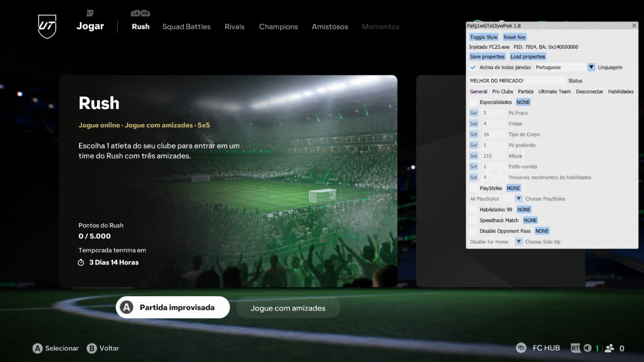Click NONE hotkey button beside PlayStyles
The height and width of the screenshot is (362, 644).
pos(513,188)
